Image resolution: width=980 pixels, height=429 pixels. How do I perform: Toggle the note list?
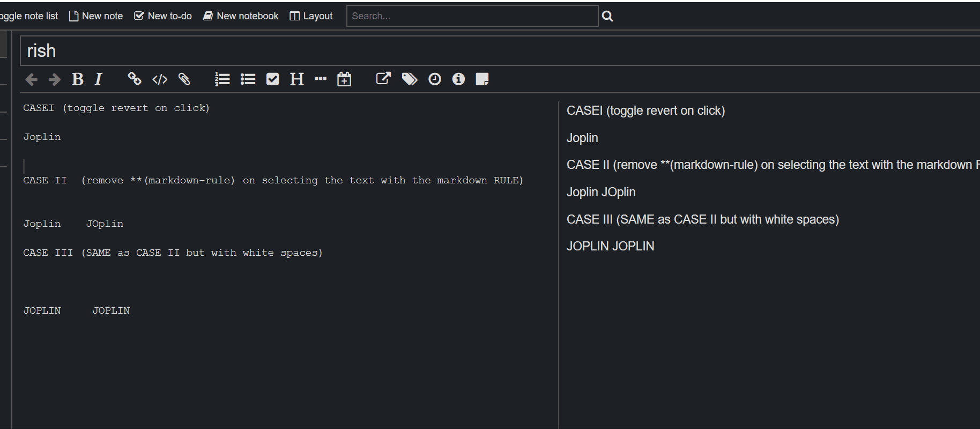pyautogui.click(x=29, y=16)
